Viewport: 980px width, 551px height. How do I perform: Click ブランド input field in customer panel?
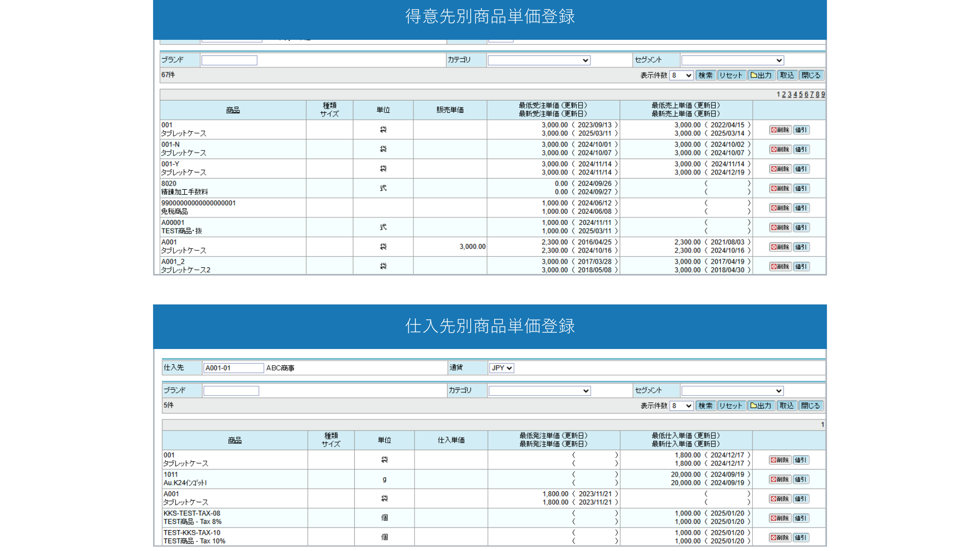(x=229, y=60)
